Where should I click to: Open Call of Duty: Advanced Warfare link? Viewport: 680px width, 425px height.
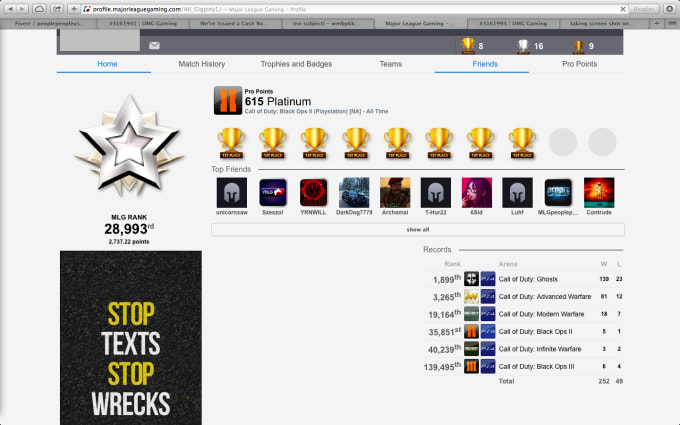pos(545,297)
